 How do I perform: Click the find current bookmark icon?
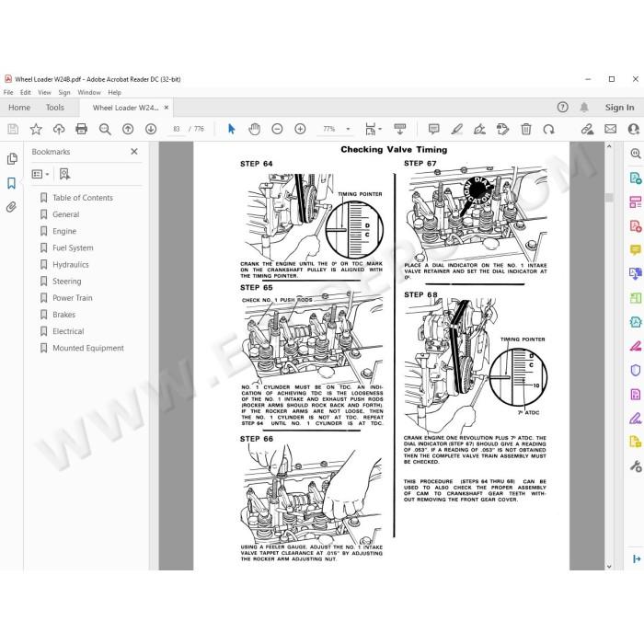[64, 174]
